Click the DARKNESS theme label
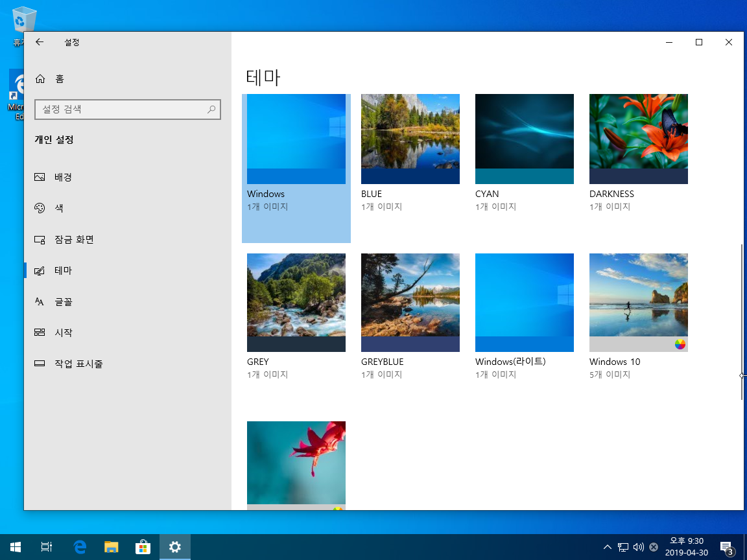The width and height of the screenshot is (747, 560). click(611, 194)
